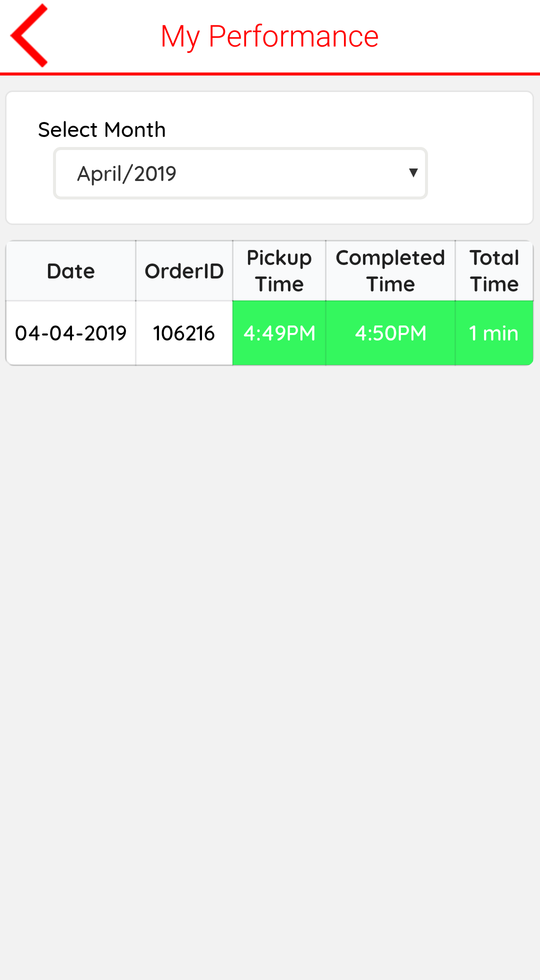Select the OrderID column header
This screenshot has height=980, width=540.
pyautogui.click(x=184, y=271)
